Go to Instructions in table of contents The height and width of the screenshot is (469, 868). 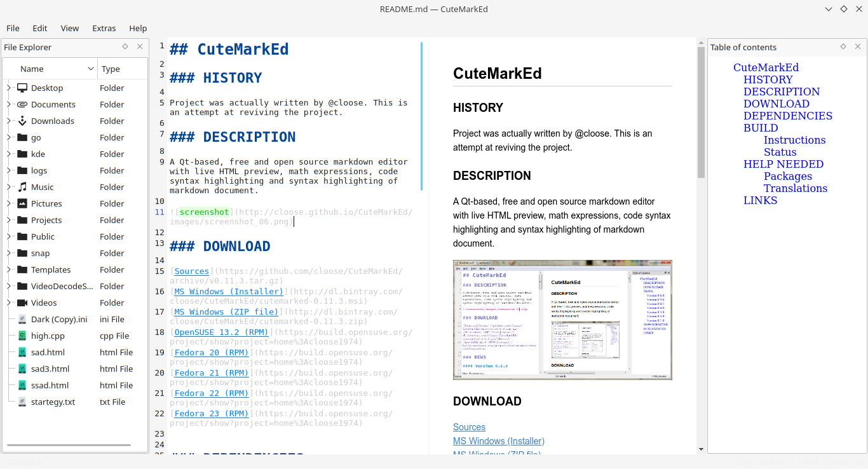click(794, 140)
